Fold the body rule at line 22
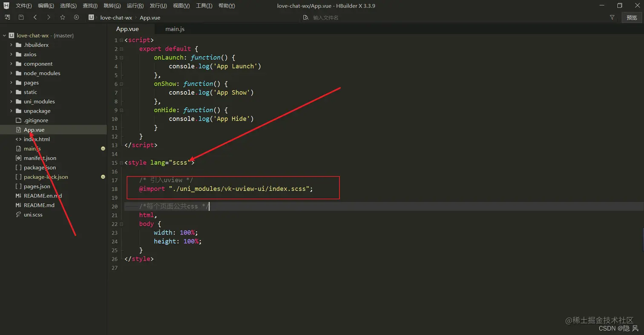Image resolution: width=644 pixels, height=335 pixels. [x=121, y=224]
